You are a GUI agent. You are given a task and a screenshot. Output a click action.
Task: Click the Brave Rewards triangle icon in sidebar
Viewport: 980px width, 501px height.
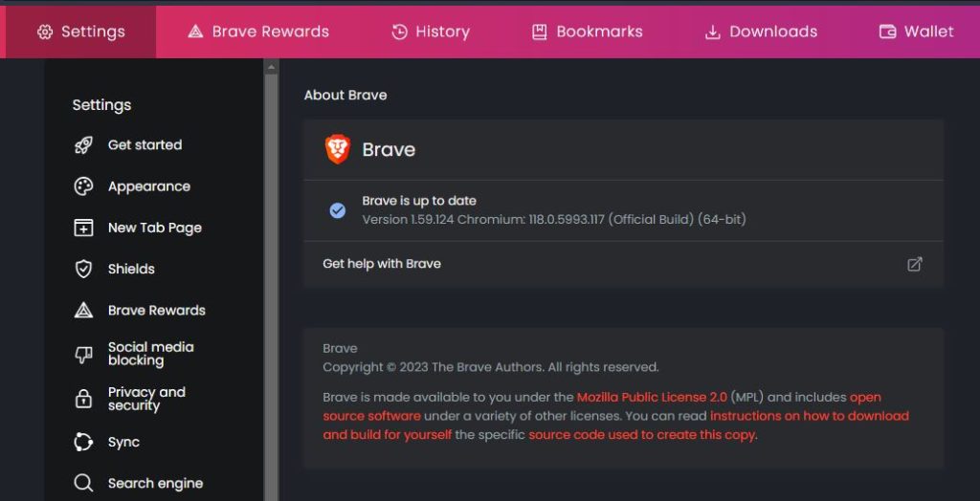tap(84, 310)
